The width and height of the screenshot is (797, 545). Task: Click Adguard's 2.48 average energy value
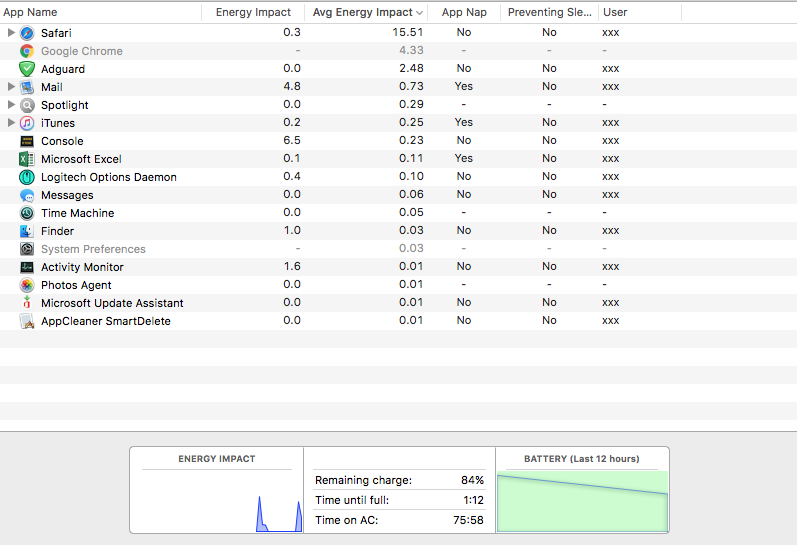pyautogui.click(x=411, y=68)
